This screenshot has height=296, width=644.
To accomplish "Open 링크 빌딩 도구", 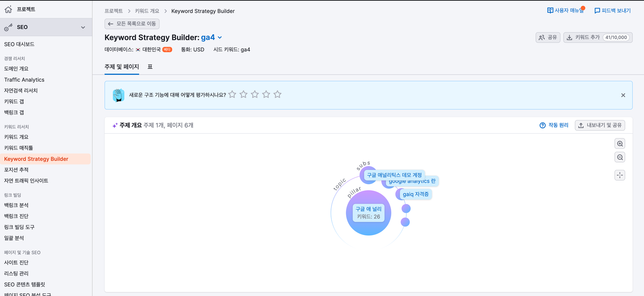I will [19, 227].
